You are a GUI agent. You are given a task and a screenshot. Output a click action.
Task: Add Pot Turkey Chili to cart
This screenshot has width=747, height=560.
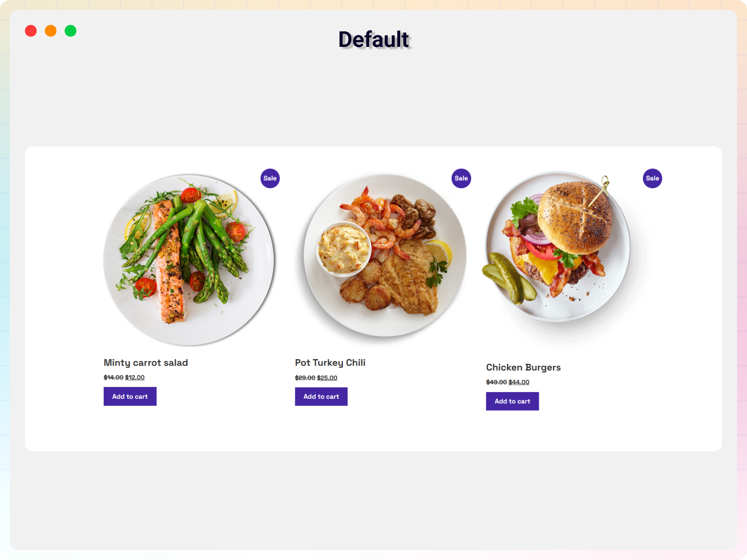(x=321, y=396)
